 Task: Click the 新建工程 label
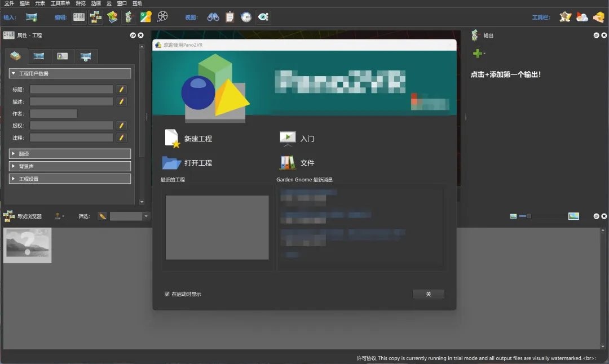(x=198, y=139)
